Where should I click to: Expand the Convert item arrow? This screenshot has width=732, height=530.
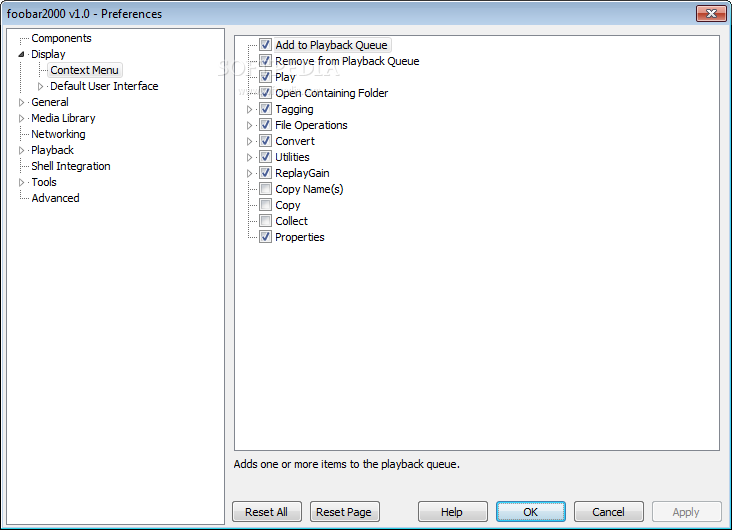249,141
